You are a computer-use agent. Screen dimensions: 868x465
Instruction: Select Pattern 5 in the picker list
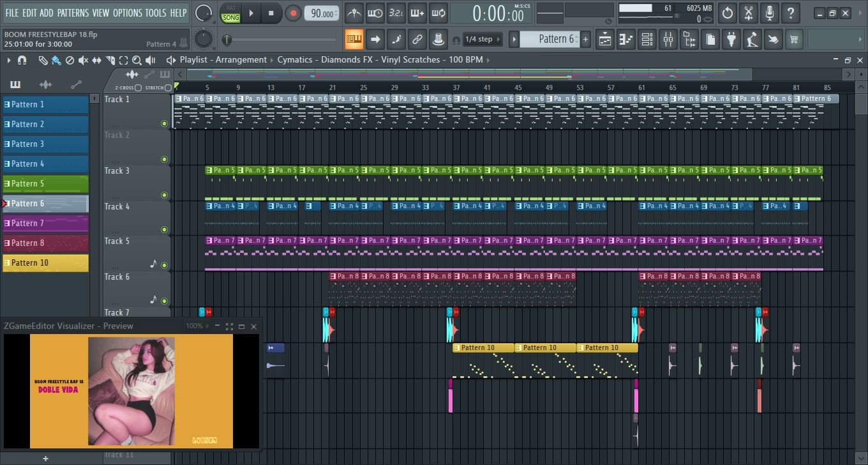pyautogui.click(x=45, y=183)
